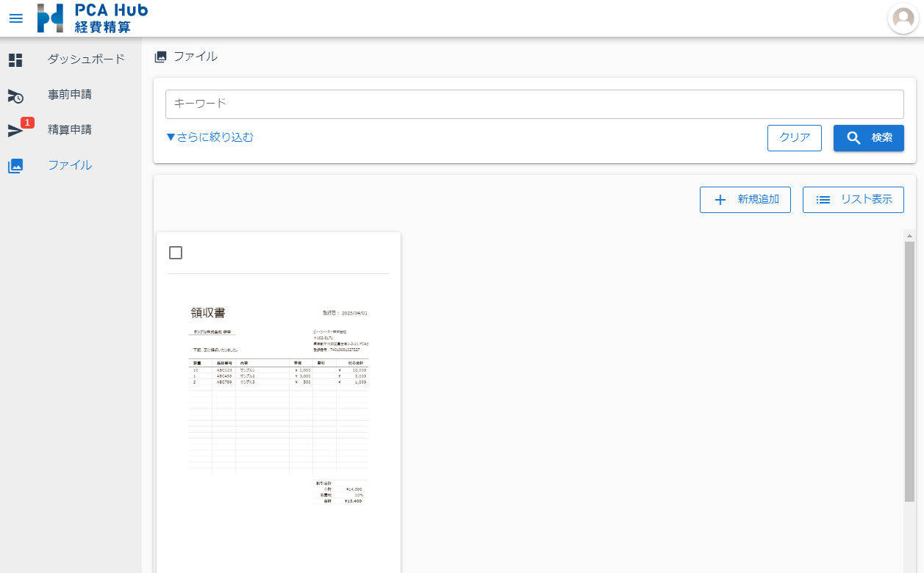
Task: Click the ファイル sidebar image icon
Action: tap(15, 165)
